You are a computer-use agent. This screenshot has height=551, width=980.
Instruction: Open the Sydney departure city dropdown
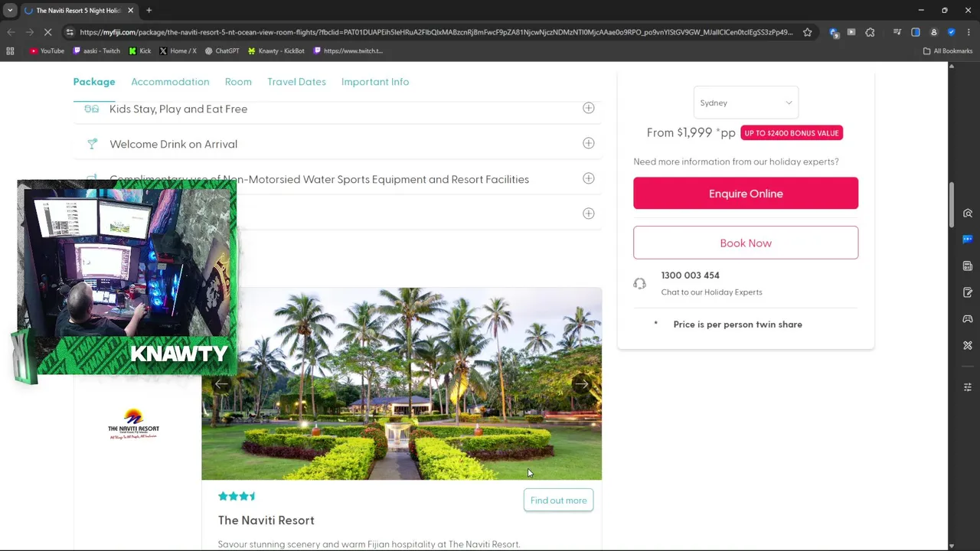(x=746, y=103)
